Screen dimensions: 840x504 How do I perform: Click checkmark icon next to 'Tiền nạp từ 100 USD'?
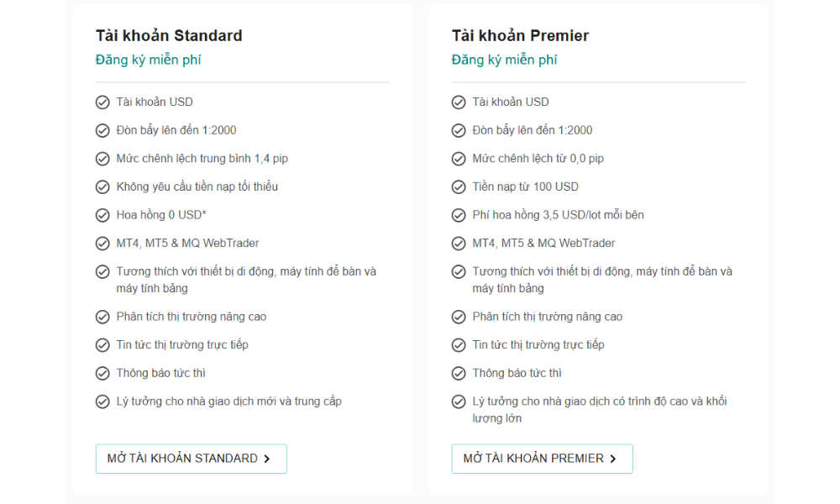[459, 187]
